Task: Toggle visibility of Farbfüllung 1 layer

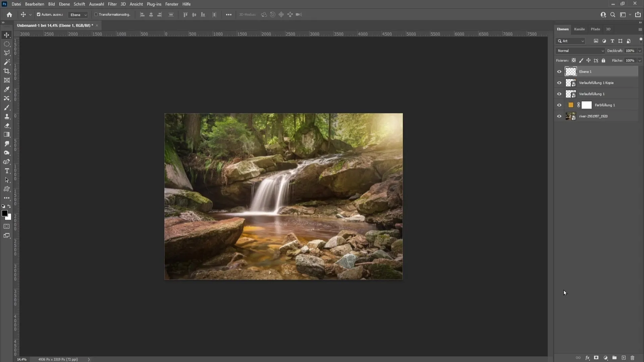Action: coord(559,105)
